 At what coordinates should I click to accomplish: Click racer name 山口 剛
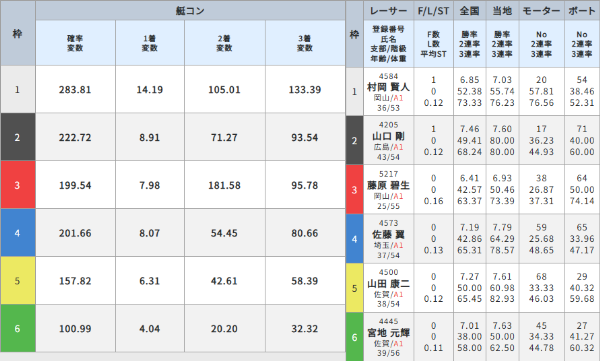[x=388, y=136]
